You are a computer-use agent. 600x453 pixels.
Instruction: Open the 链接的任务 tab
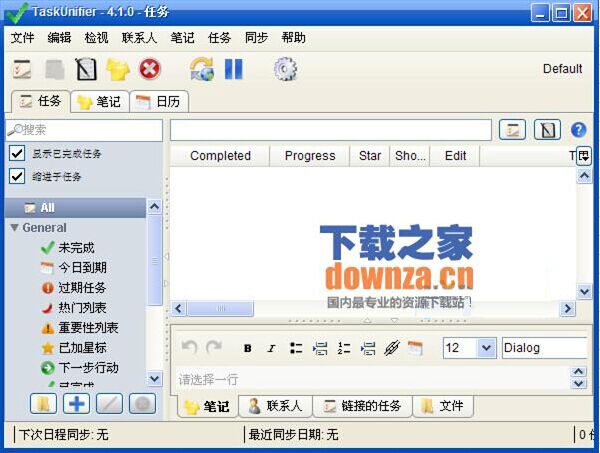coord(362,406)
